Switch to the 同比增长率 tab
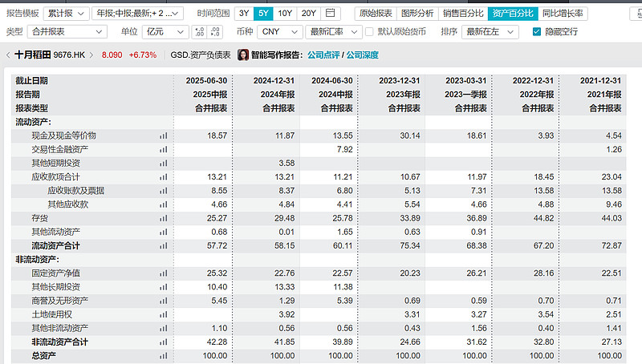This screenshot has width=642, height=364. [563, 14]
